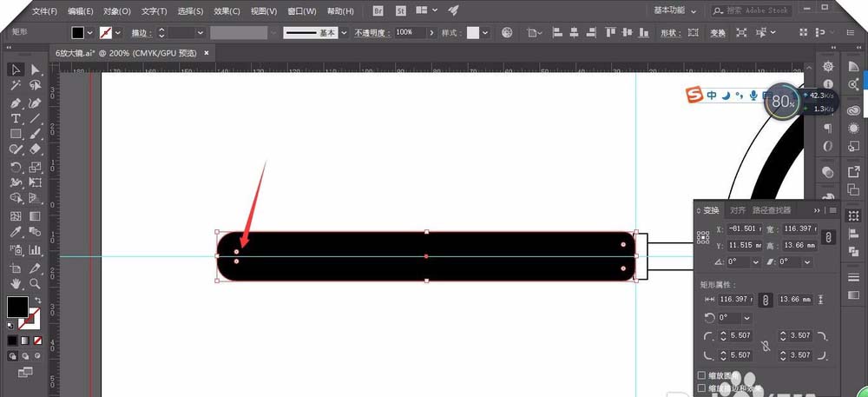Choose the Eraser tool
This screenshot has width=868, height=397.
(x=35, y=149)
